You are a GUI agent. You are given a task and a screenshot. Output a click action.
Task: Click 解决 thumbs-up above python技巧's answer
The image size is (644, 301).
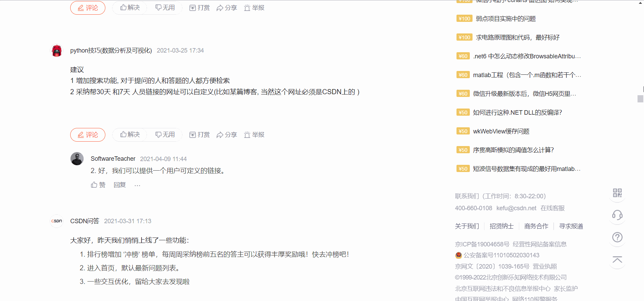[x=130, y=8]
